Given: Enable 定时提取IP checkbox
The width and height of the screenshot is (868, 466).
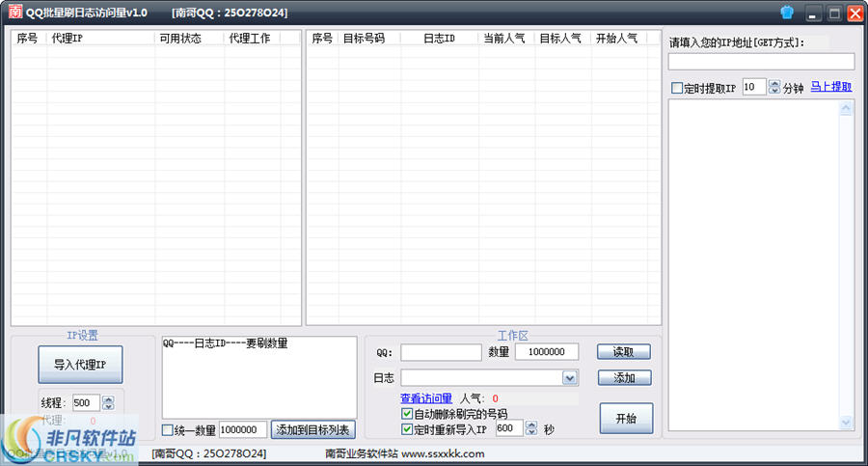Looking at the screenshot, I should pos(676,88).
